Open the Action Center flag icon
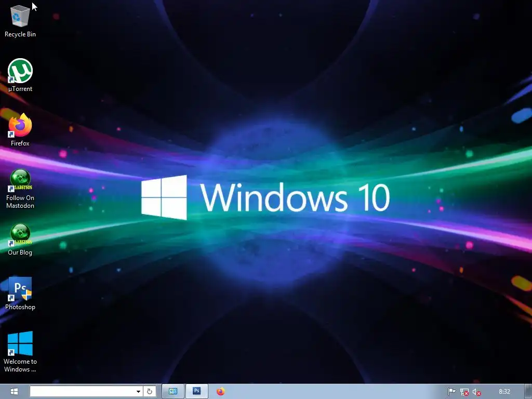The image size is (532, 399). [451, 392]
